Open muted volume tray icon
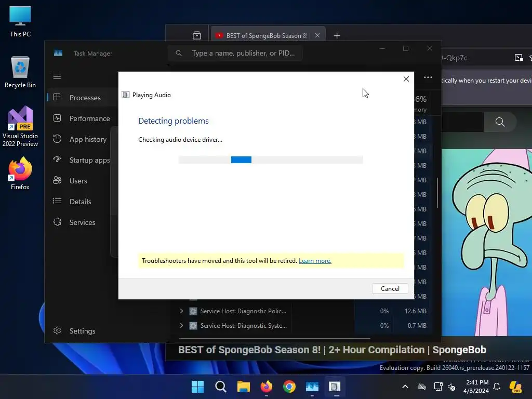532x399 pixels. [451, 387]
